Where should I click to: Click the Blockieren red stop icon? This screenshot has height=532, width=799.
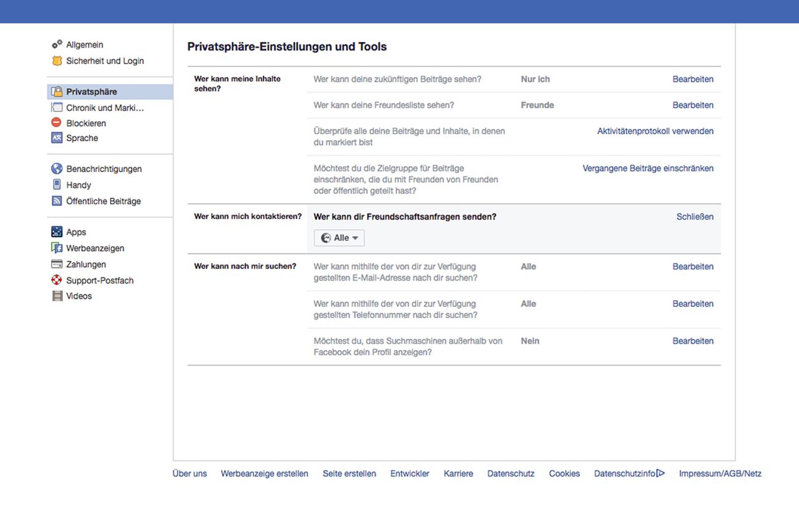[x=57, y=123]
